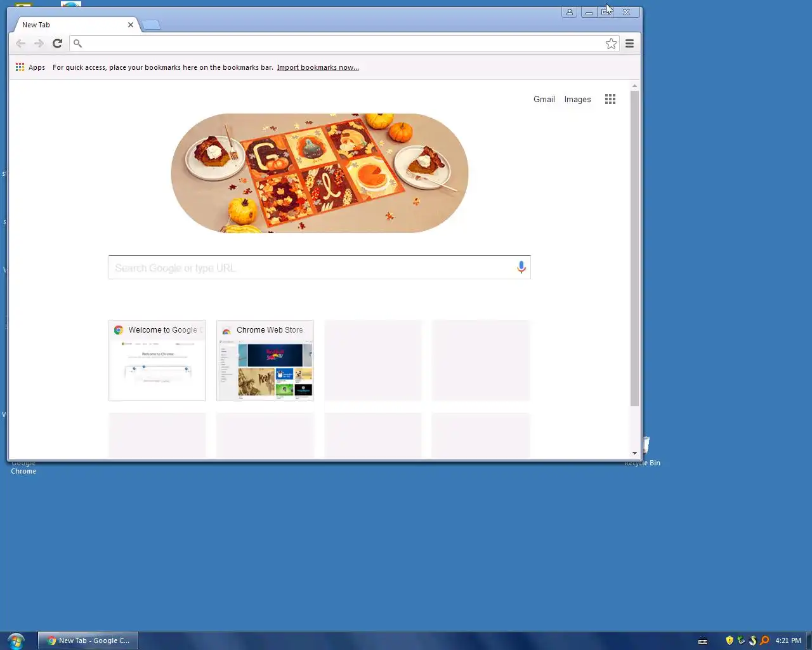Click the green safely remove hardware tray icon
812x650 pixels.
(741, 640)
